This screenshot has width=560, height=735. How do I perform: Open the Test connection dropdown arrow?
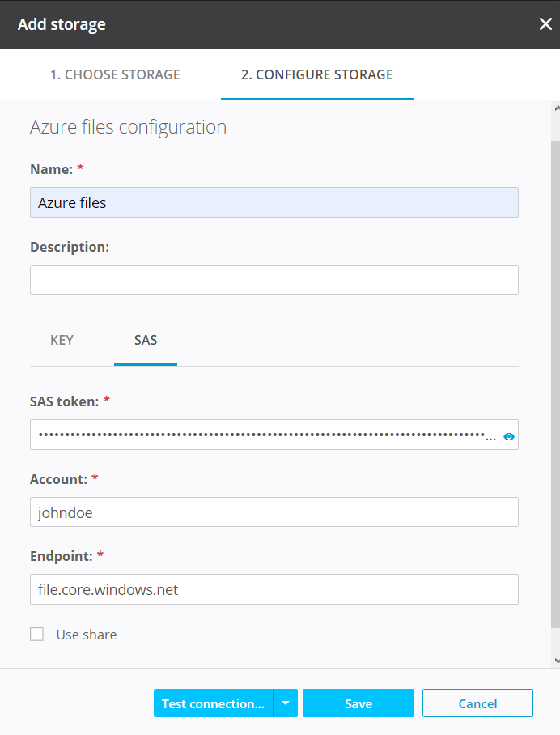(286, 703)
